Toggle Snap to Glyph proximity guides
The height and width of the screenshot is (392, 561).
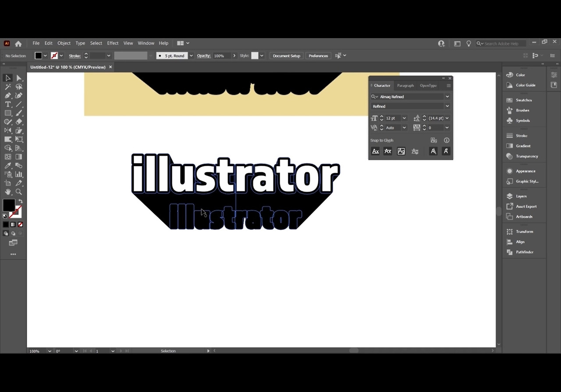[x=415, y=151]
